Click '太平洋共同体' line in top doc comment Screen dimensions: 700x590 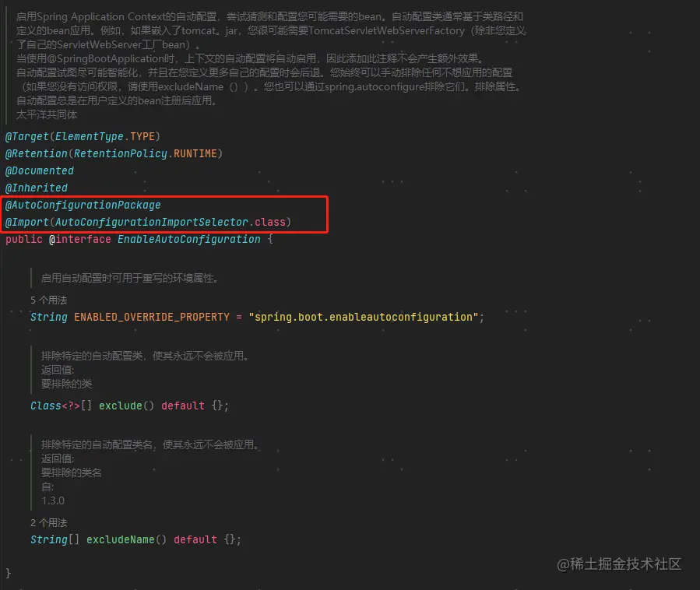click(x=47, y=115)
